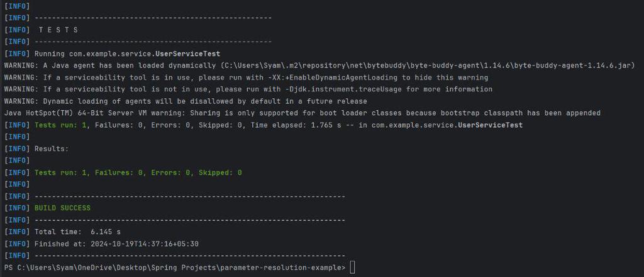Click the green BUILD SUCCESS text
This screenshot has width=644, height=277.
[62, 208]
